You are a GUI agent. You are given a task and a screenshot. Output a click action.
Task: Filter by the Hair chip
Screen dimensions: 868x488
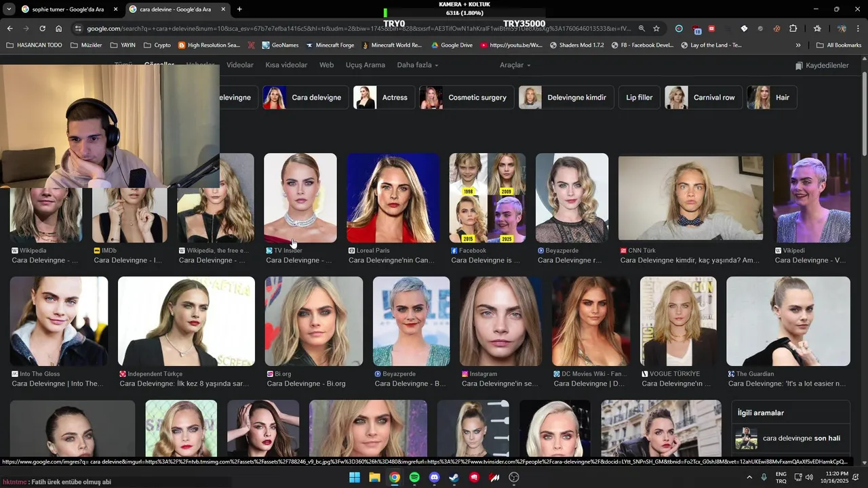pos(772,98)
